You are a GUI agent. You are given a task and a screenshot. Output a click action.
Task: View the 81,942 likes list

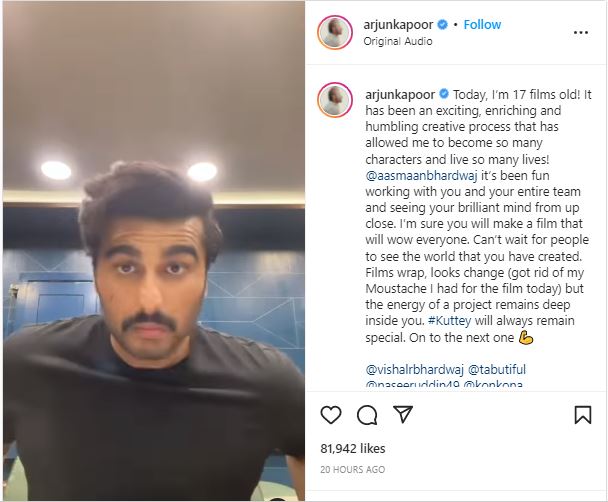click(x=353, y=449)
